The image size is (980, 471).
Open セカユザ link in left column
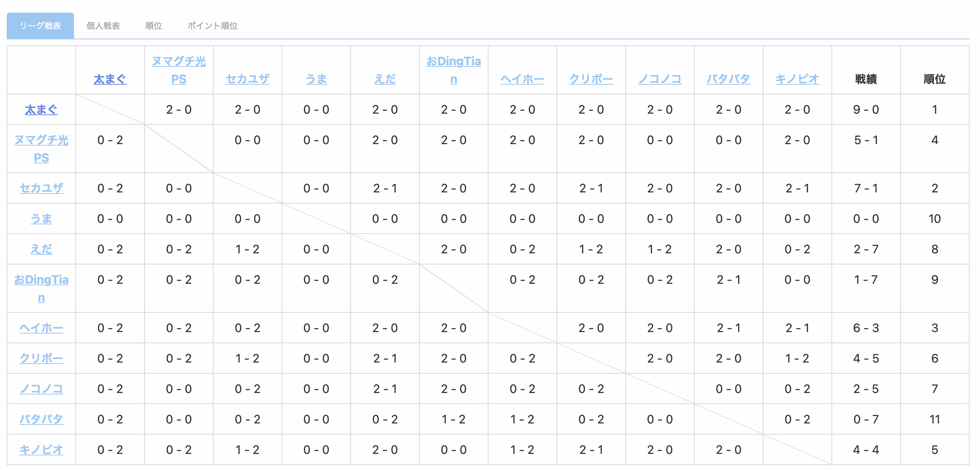click(x=41, y=188)
